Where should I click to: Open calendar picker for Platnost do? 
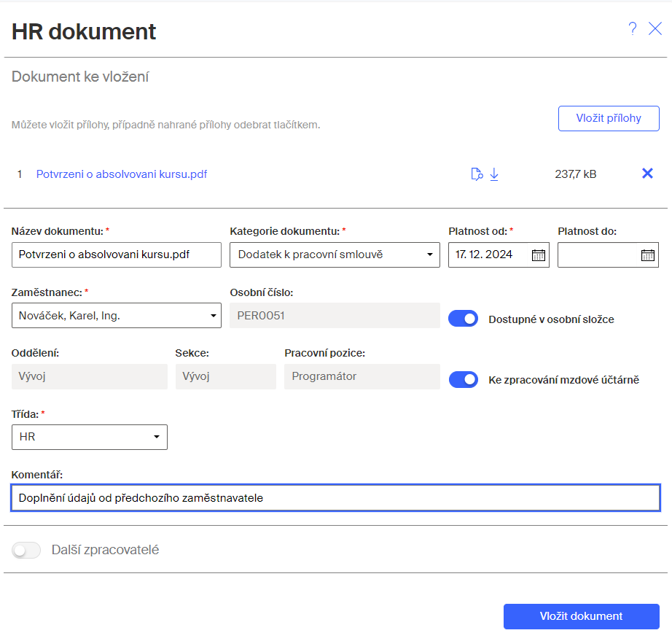click(x=647, y=255)
